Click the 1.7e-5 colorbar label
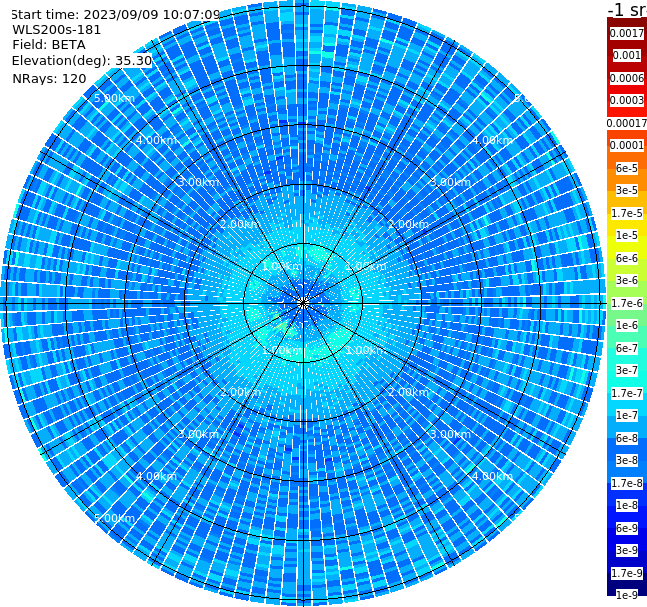 627,213
